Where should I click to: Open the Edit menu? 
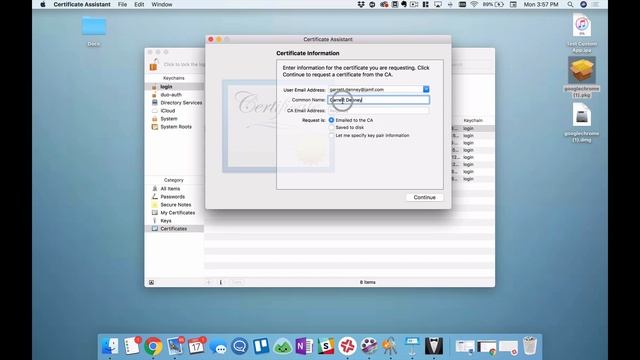click(x=139, y=4)
